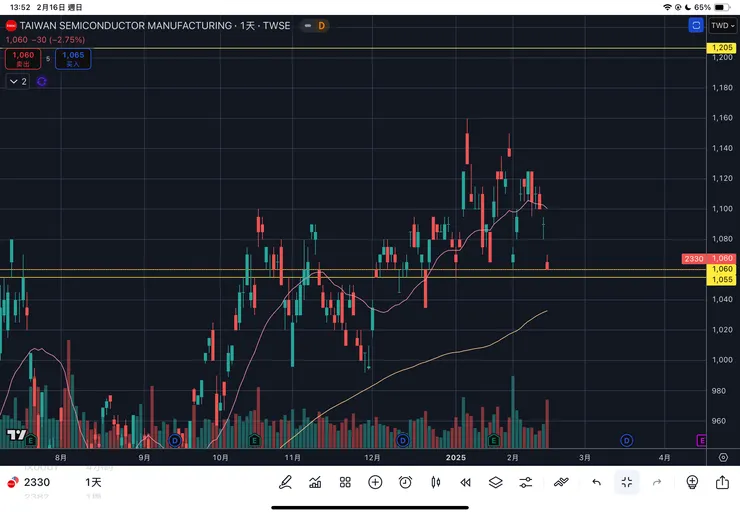Tap the dividend D marker near 9月
Viewport: 740px width, 514px height.
pyautogui.click(x=175, y=441)
